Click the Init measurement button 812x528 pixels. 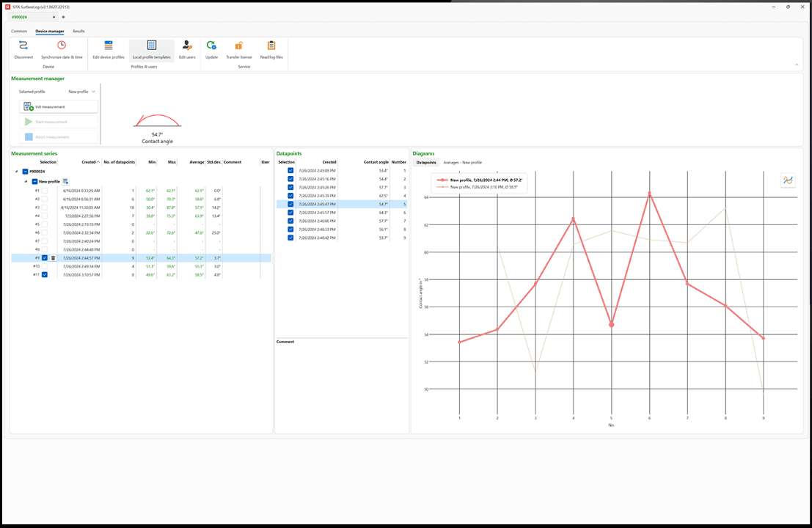tap(59, 107)
